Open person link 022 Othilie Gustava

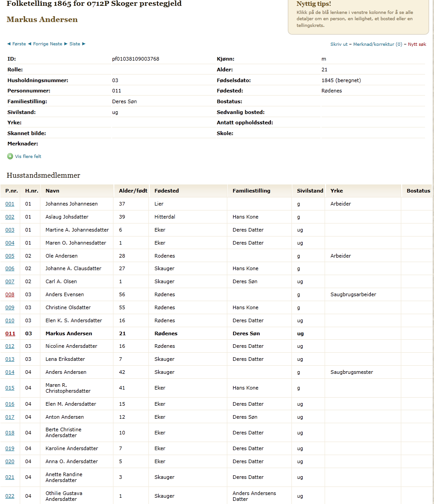10,496
